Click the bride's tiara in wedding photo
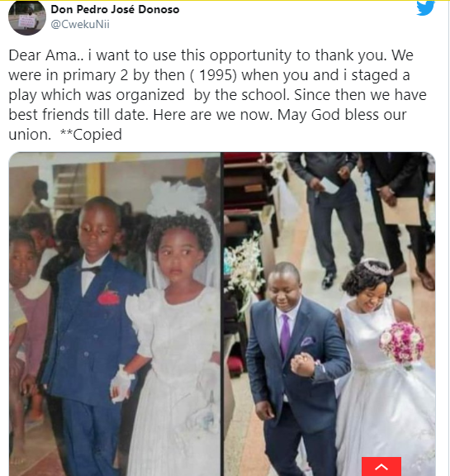The image size is (450, 476). tap(377, 267)
